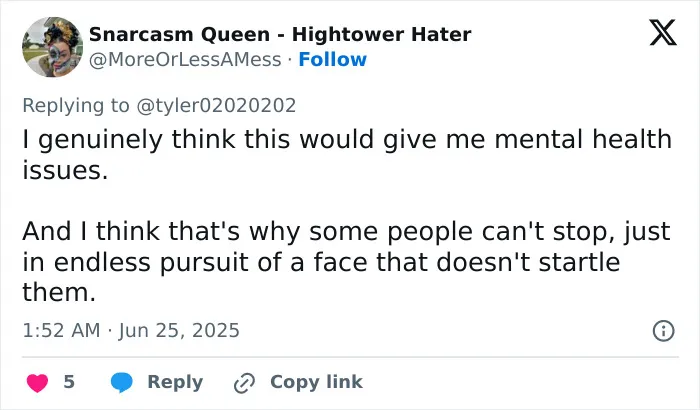Click the paragraph starting 'And I think'
The image size is (700, 410).
click(346, 262)
